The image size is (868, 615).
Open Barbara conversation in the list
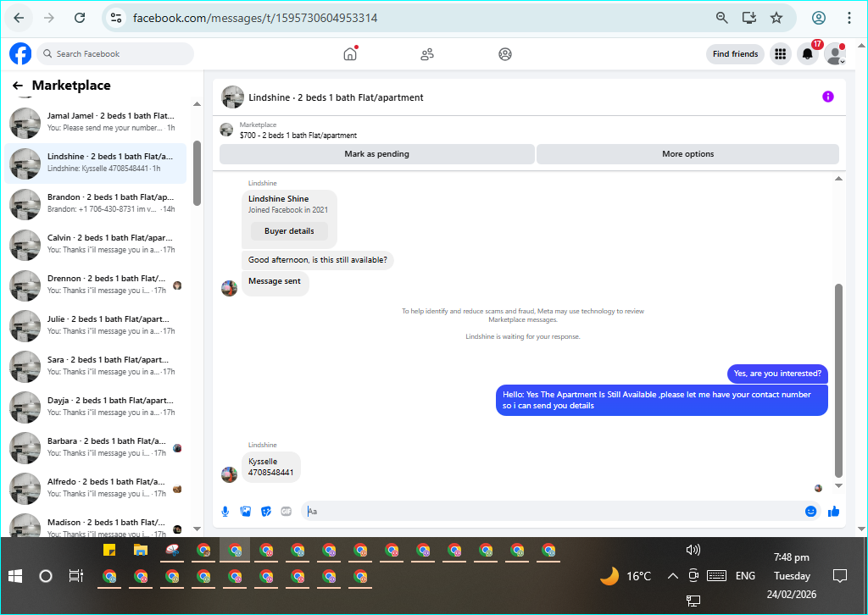tap(95, 447)
